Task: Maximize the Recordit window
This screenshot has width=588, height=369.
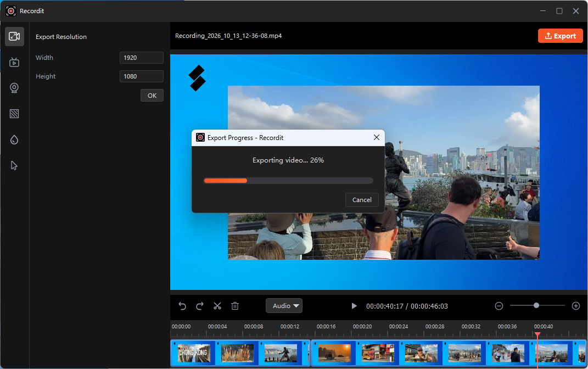Action: (559, 11)
